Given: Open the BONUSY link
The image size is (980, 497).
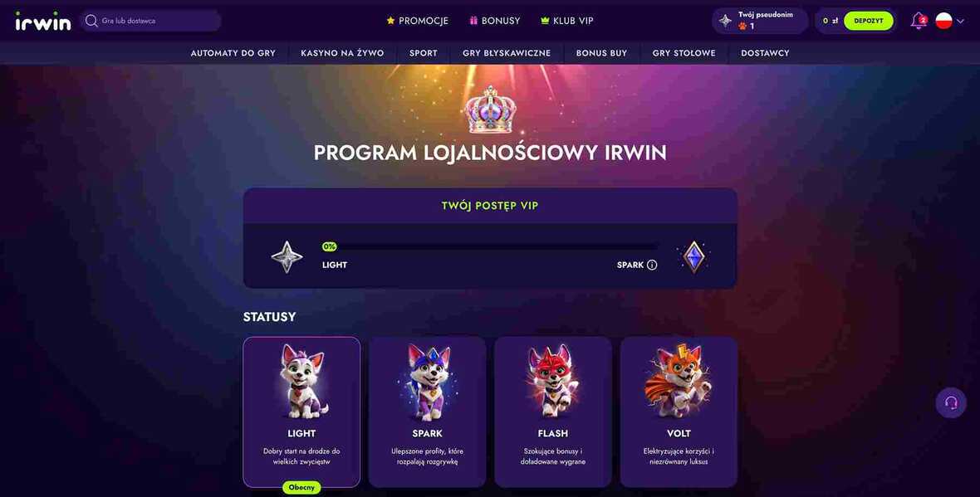Looking at the screenshot, I should click(x=495, y=21).
